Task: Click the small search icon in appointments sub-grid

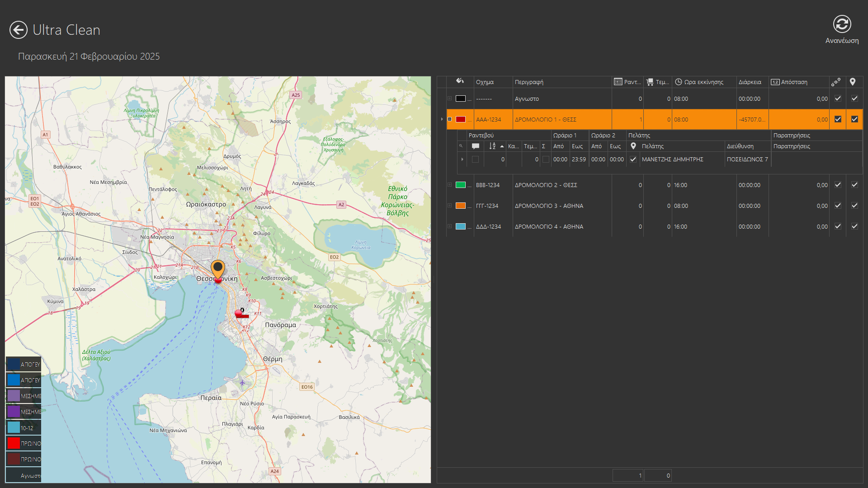Action: coord(461,146)
